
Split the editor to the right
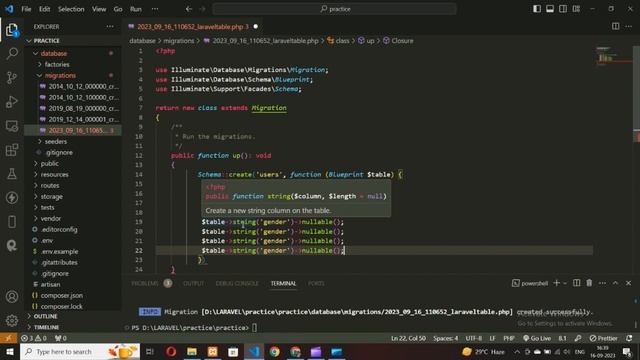point(615,26)
